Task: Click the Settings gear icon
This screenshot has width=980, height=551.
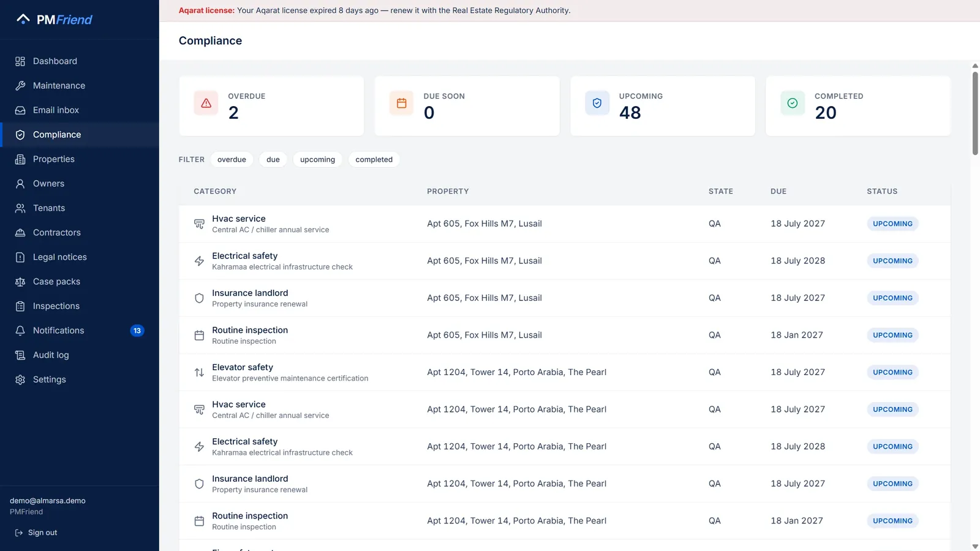Action: (x=20, y=379)
